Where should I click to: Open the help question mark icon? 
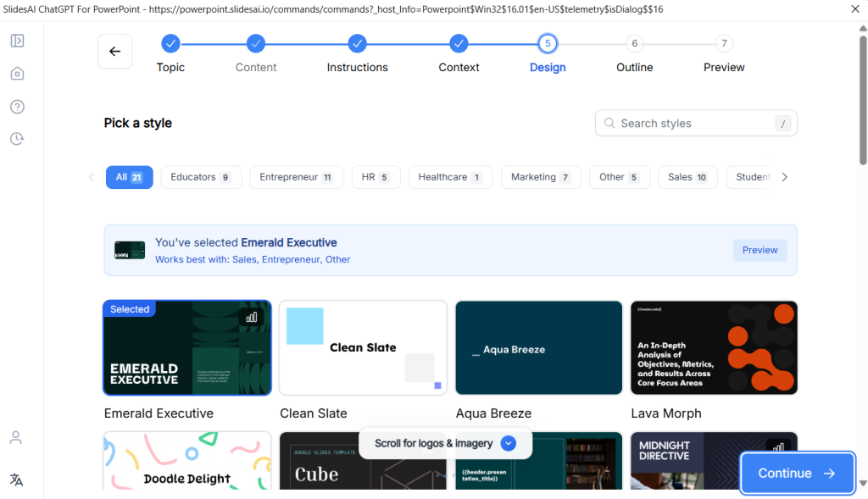coord(17,107)
